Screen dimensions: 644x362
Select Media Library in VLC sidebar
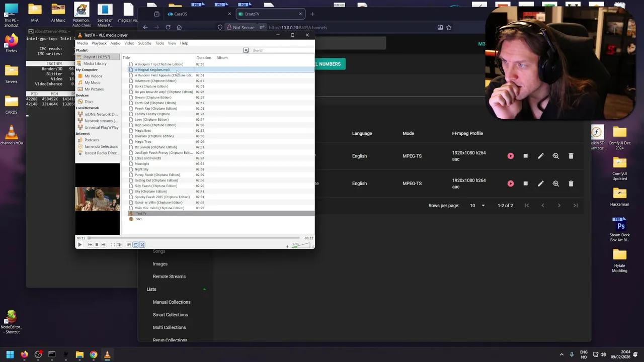point(95,63)
